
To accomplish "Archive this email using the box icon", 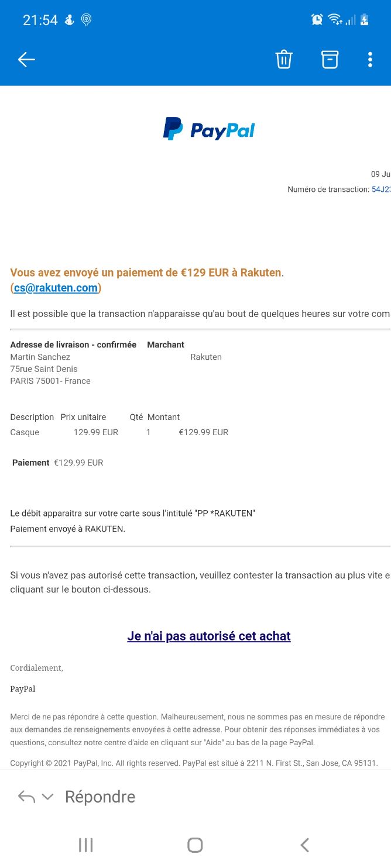I will 330,60.
